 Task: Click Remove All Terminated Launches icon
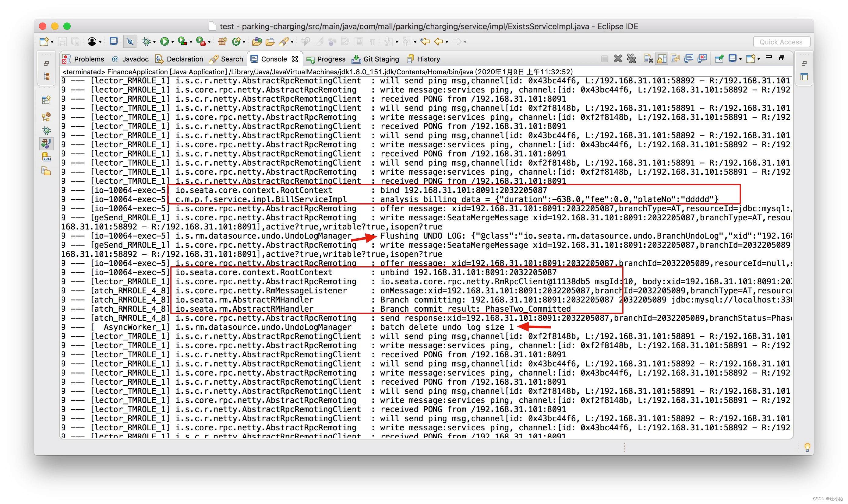click(x=631, y=59)
